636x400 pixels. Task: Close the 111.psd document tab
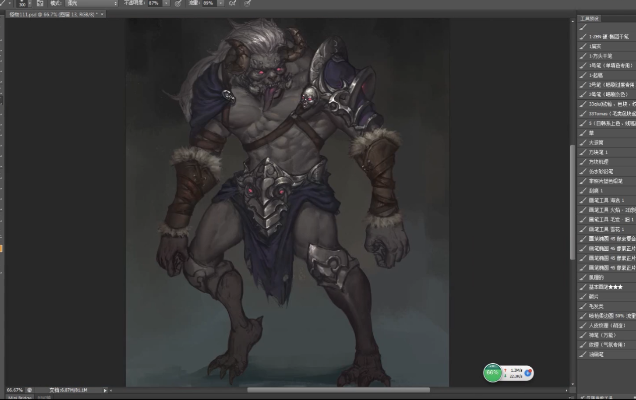tap(102, 14)
